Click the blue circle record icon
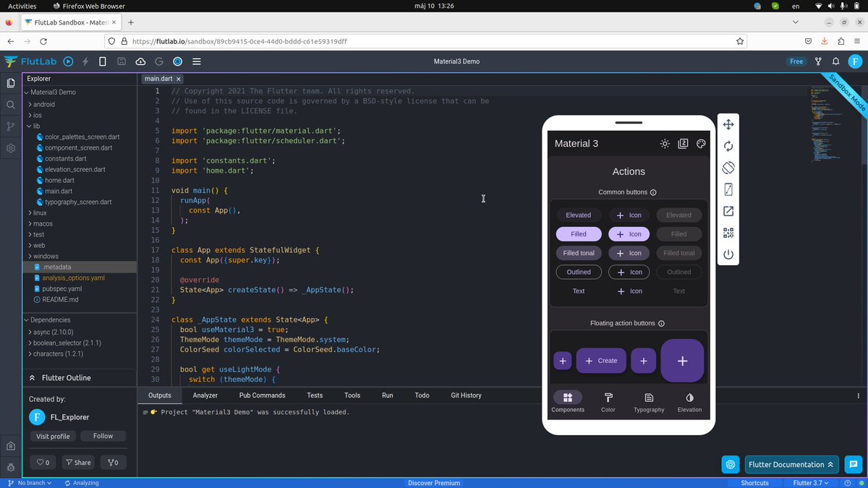This screenshot has height=488, width=868. (x=177, y=61)
